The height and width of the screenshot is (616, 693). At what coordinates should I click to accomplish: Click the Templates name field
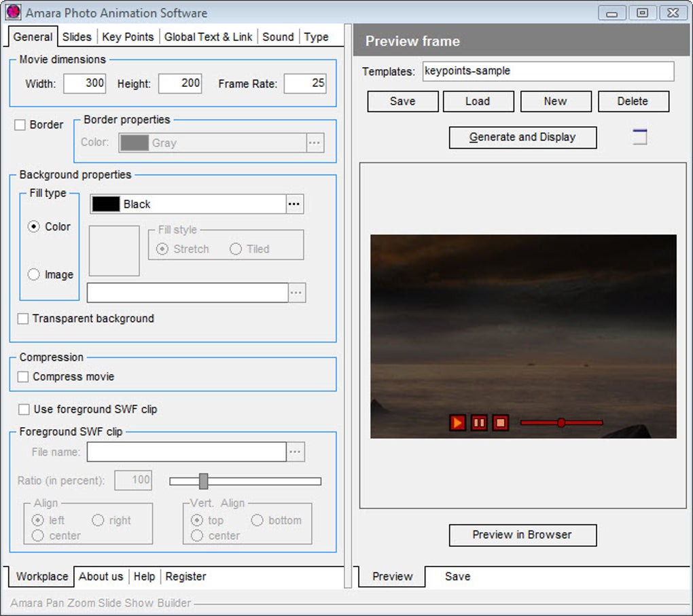coord(548,71)
